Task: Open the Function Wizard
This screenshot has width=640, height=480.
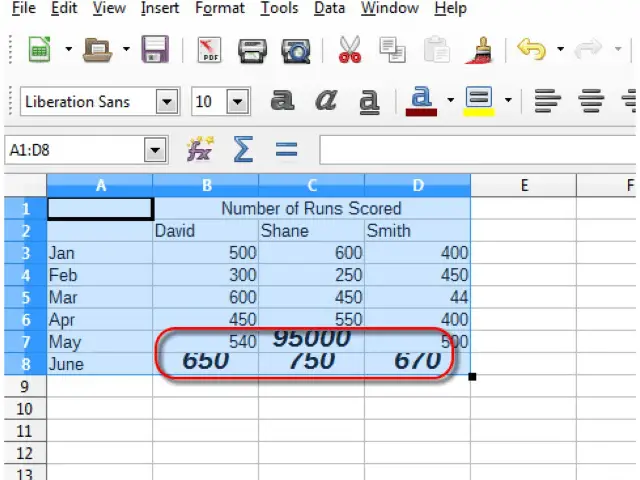Action: click(x=200, y=149)
